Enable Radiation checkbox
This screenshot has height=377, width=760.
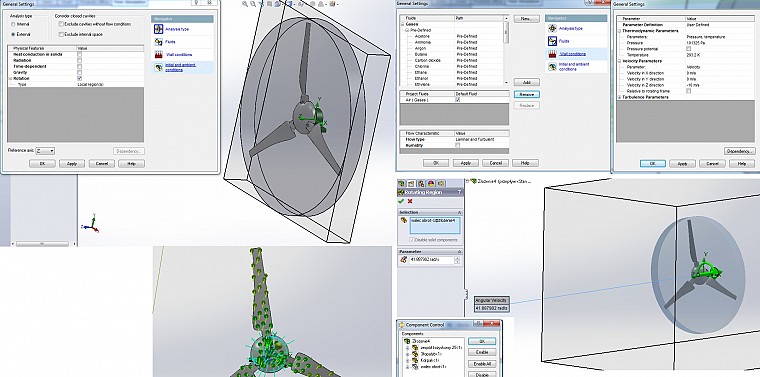[79, 60]
